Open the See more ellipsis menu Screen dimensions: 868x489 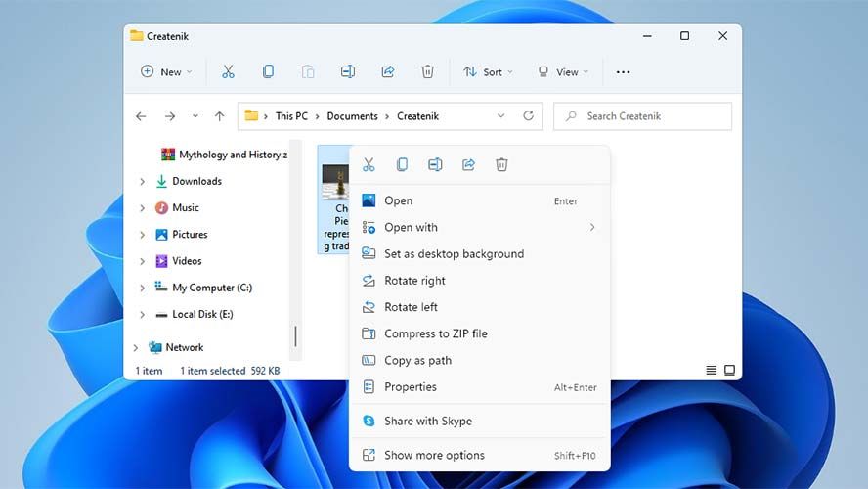pos(623,72)
